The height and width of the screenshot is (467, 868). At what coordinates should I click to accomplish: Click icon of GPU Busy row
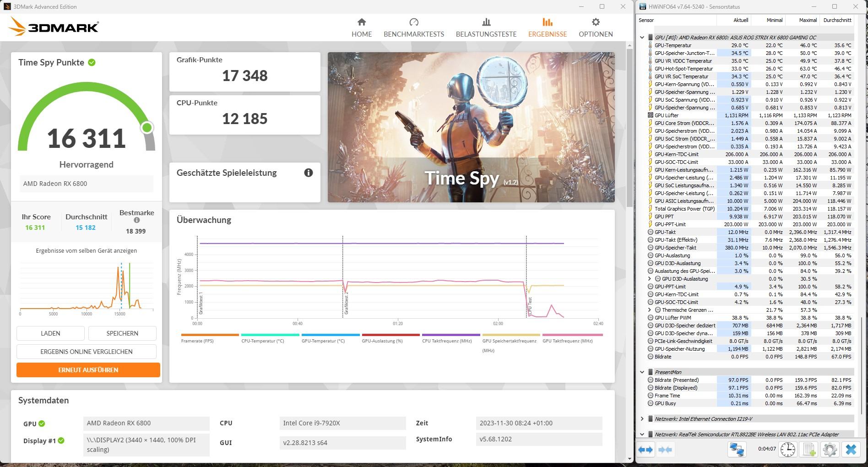coord(650,403)
